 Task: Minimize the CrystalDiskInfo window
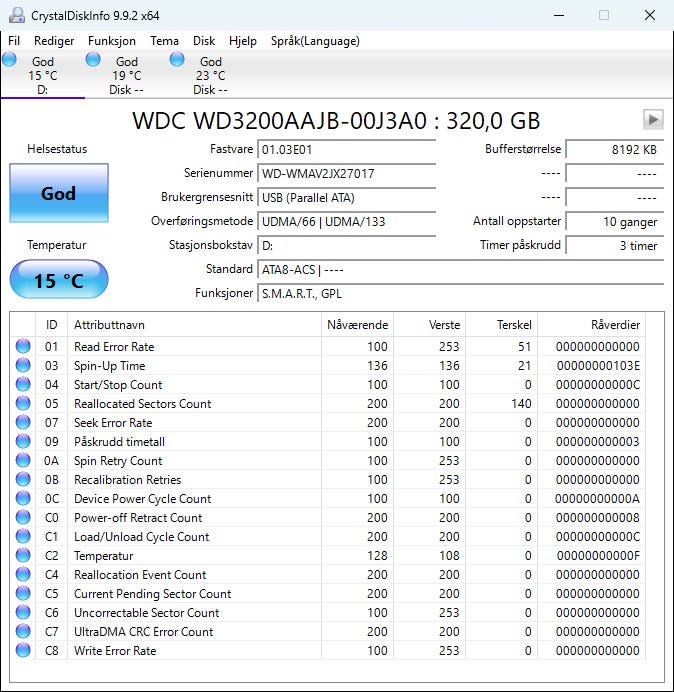pos(559,15)
